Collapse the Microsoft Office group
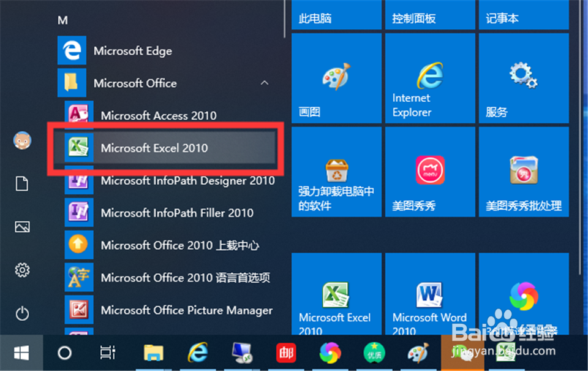The height and width of the screenshot is (371, 588). [265, 83]
